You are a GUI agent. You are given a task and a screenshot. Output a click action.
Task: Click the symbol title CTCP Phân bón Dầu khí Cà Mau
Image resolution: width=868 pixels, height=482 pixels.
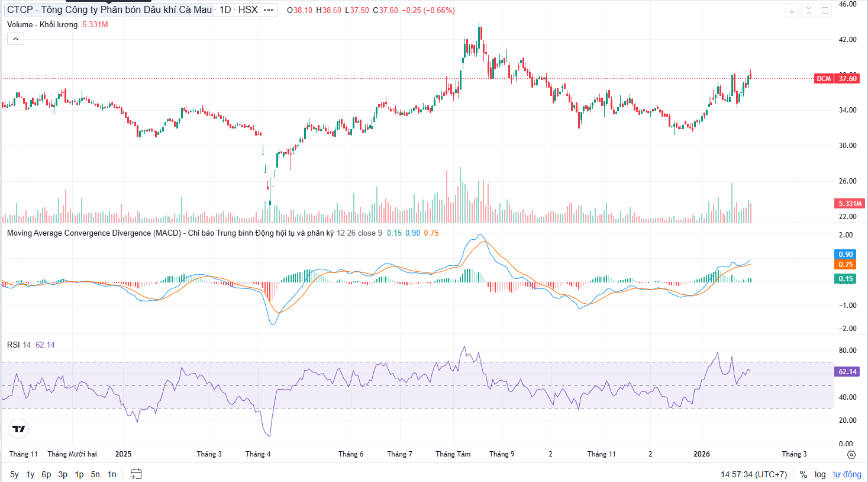click(109, 10)
